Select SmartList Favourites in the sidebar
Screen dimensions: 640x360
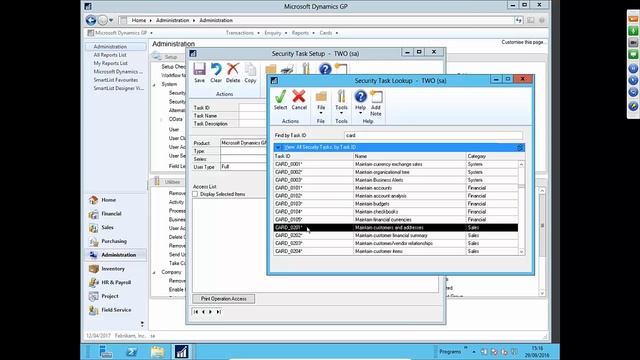tap(116, 80)
